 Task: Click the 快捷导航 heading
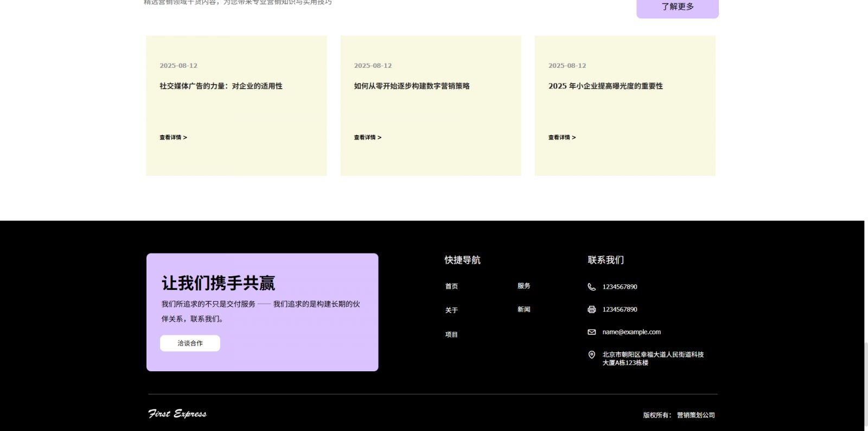click(462, 260)
